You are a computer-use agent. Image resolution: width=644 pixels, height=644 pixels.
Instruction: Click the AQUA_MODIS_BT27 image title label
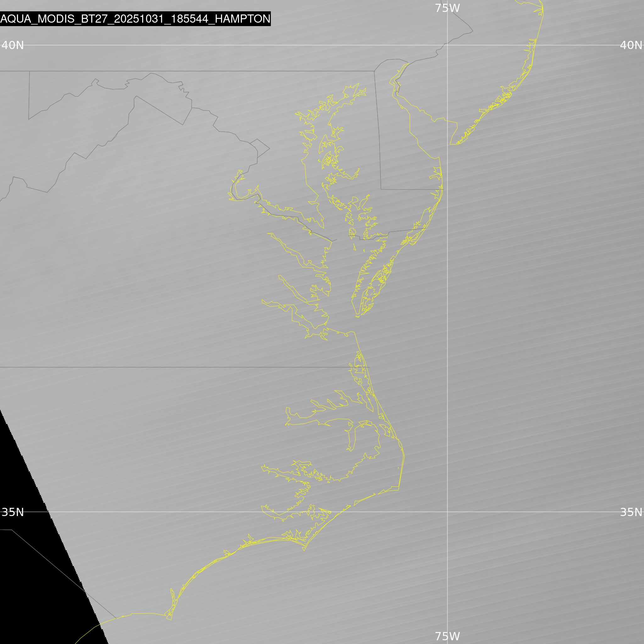coord(135,19)
